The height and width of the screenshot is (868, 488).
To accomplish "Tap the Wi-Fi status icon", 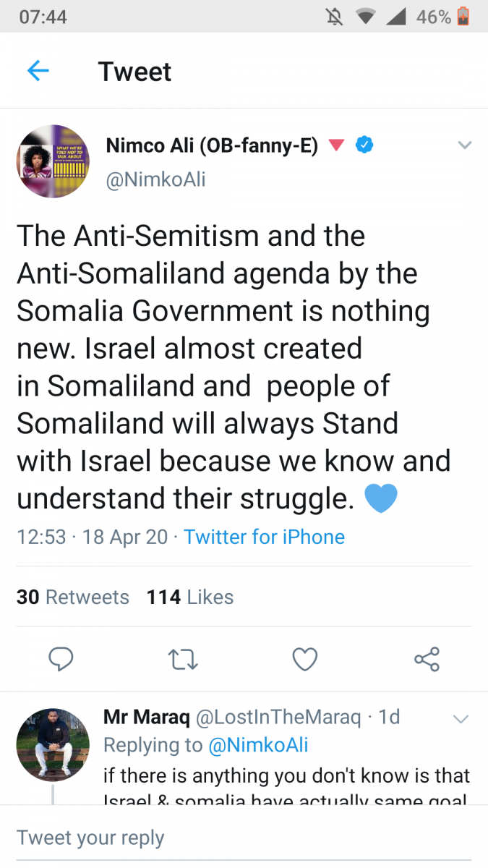I will [365, 17].
